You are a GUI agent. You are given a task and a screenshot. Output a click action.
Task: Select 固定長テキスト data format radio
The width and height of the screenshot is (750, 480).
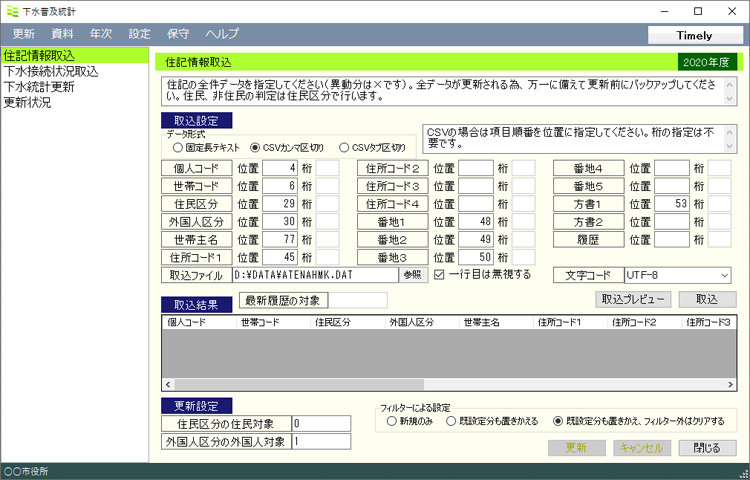click(177, 146)
